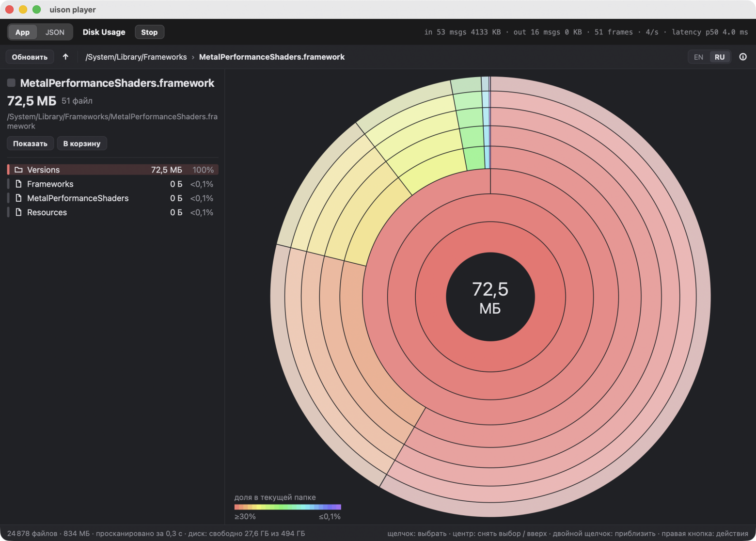
Task: Click the '51 файл' file count text
Action: pyautogui.click(x=77, y=101)
